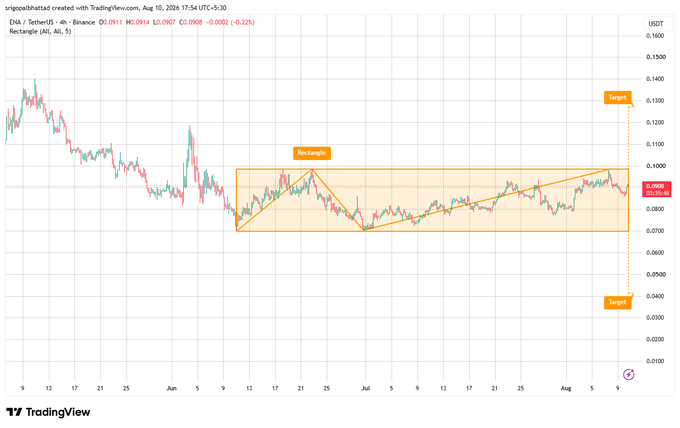Click the 0.1500 price axis label
Viewport: 680px width, 428px height.
pos(655,57)
